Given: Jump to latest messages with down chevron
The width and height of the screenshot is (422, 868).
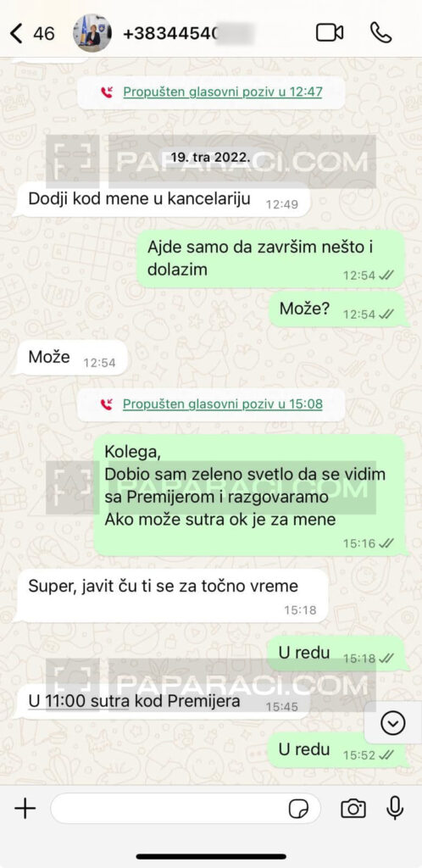Looking at the screenshot, I should coord(392,723).
